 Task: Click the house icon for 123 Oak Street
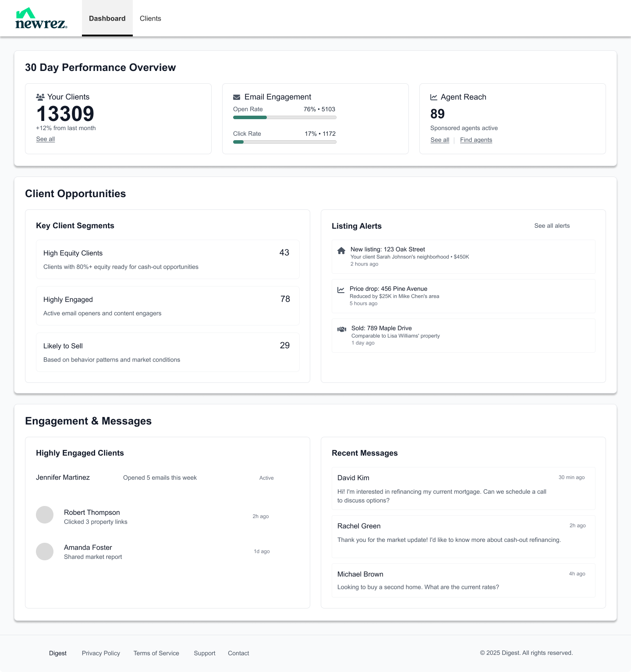341,251
